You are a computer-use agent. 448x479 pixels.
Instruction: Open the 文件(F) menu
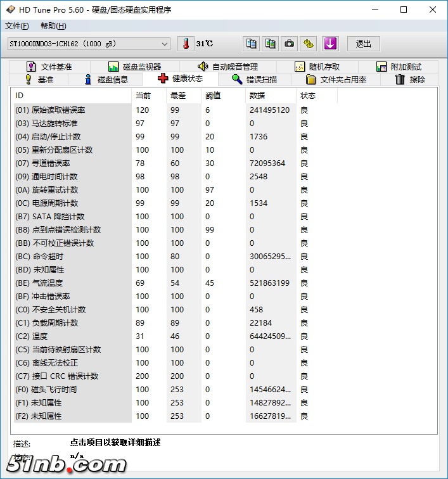coord(17,26)
